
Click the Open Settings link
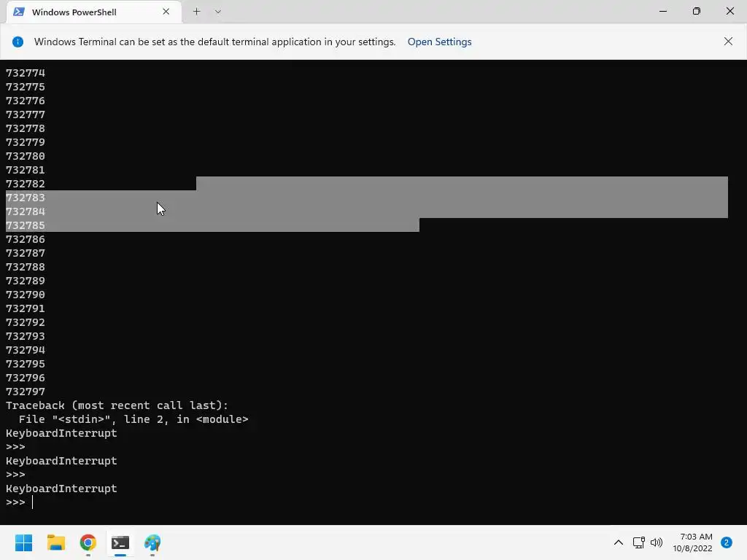coord(439,42)
